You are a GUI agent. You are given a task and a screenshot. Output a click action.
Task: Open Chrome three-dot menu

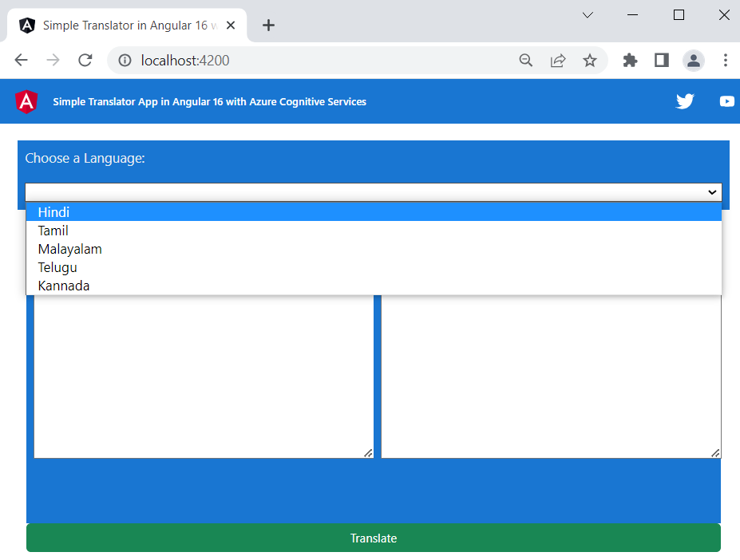point(726,61)
